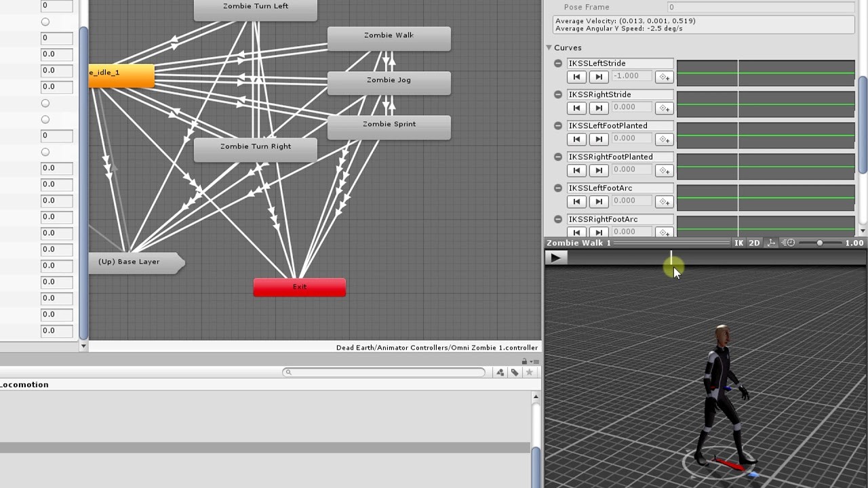Jump to previous key on IKSSLeftFootPlanted
The width and height of the screenshot is (868, 488).
[576, 139]
